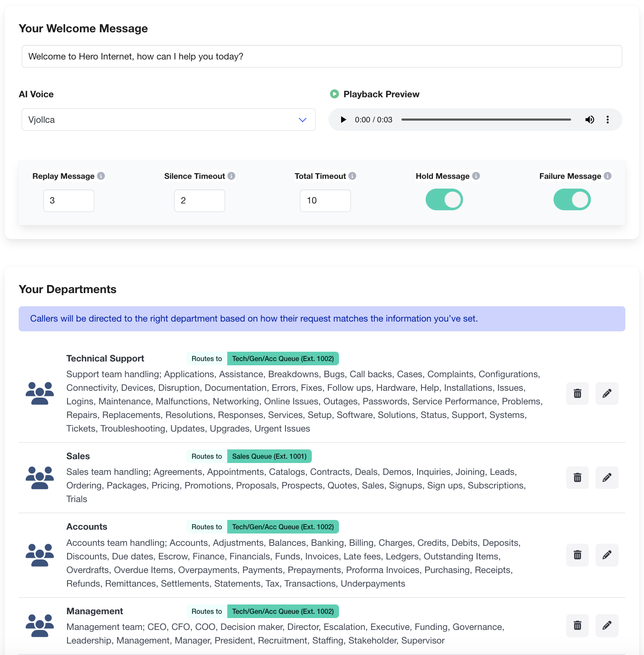Disable the Failure Message switch
The width and height of the screenshot is (644, 655).
572,200
